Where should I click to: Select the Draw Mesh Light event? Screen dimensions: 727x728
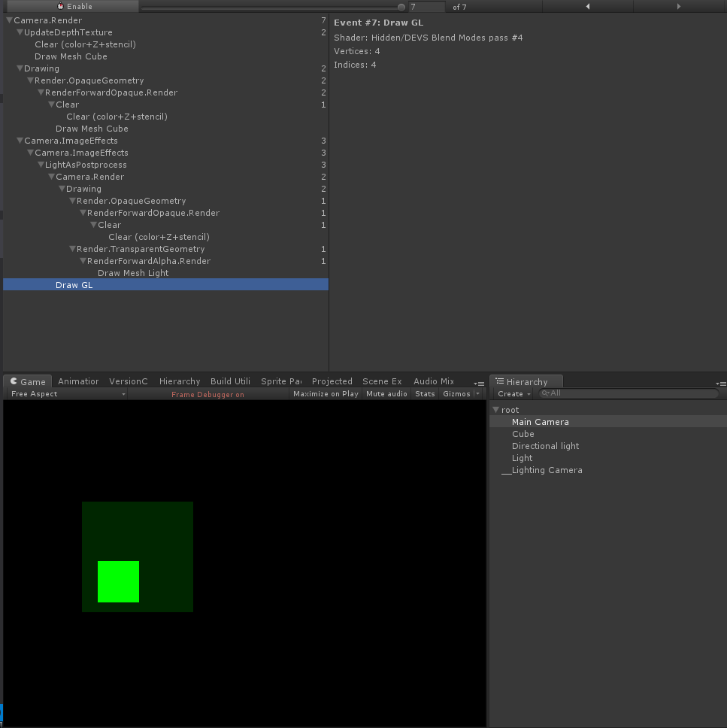tap(133, 273)
